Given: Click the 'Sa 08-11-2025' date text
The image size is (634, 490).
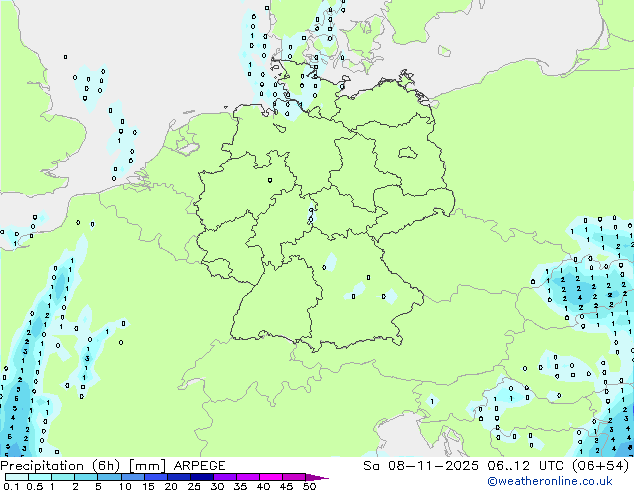Looking at the screenshot, I should point(421,466).
